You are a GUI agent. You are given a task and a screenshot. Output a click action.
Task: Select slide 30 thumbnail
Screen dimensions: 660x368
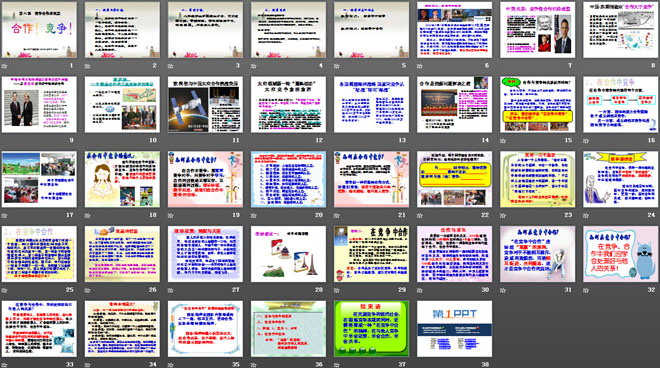455,254
